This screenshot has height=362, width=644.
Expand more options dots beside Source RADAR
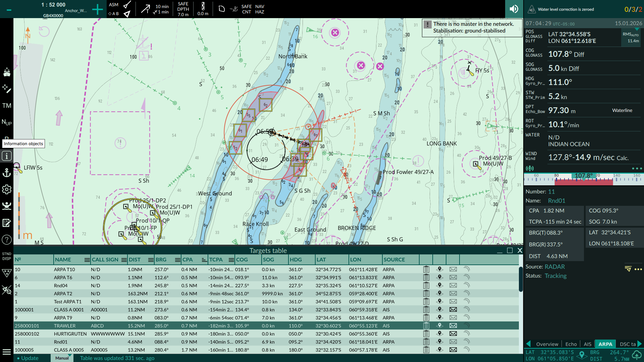click(638, 269)
